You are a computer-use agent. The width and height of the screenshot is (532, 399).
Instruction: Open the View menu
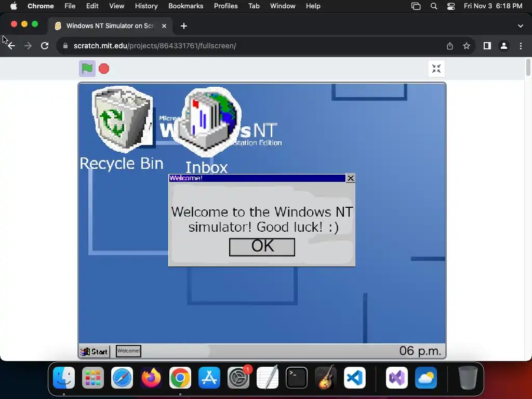[x=117, y=6]
